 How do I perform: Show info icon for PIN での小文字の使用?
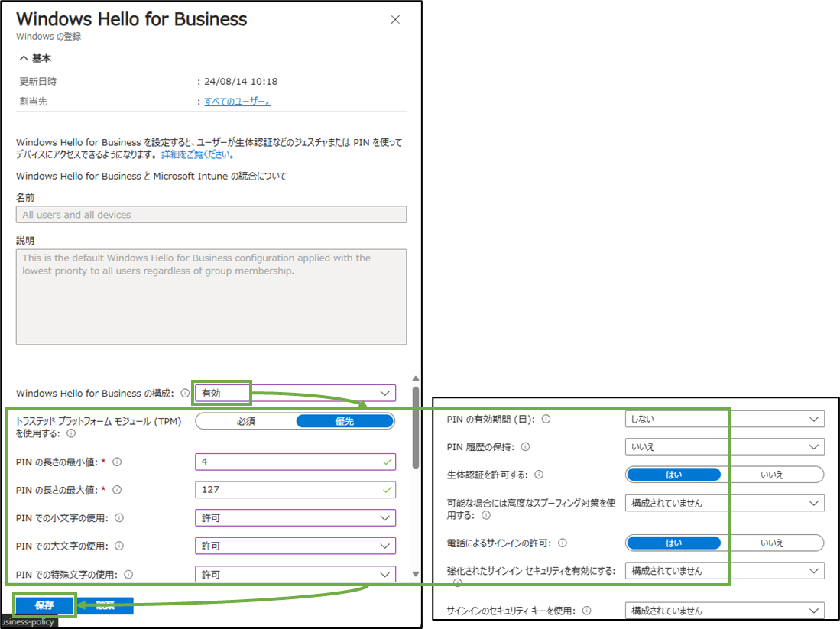119,518
